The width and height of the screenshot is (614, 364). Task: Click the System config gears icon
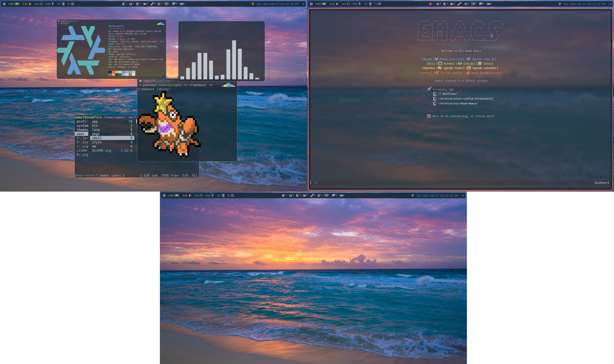(437, 73)
